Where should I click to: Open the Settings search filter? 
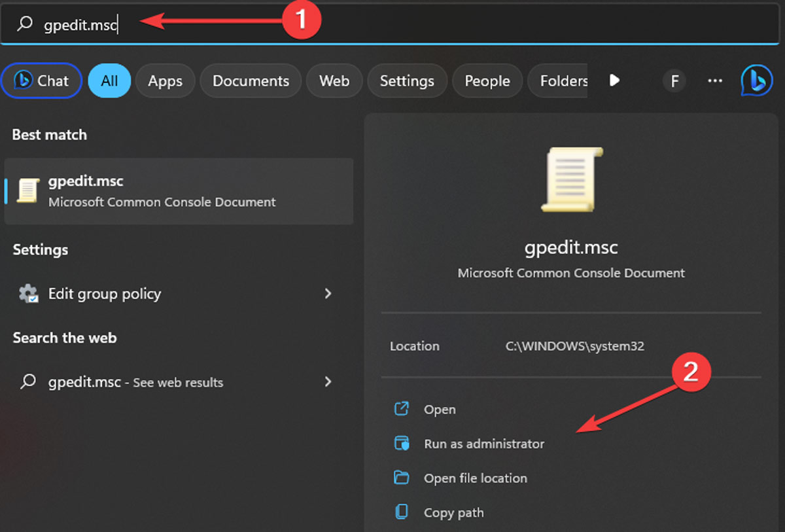click(x=407, y=80)
